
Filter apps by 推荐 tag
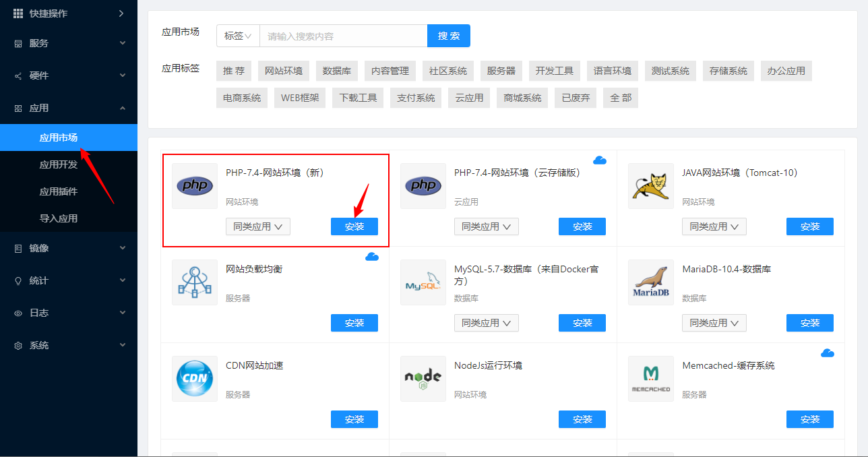234,71
